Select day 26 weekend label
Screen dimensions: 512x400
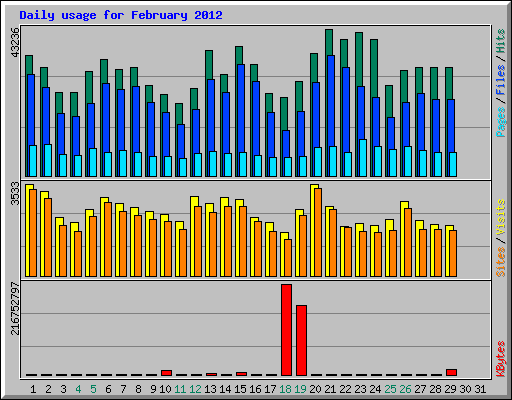(x=405, y=389)
